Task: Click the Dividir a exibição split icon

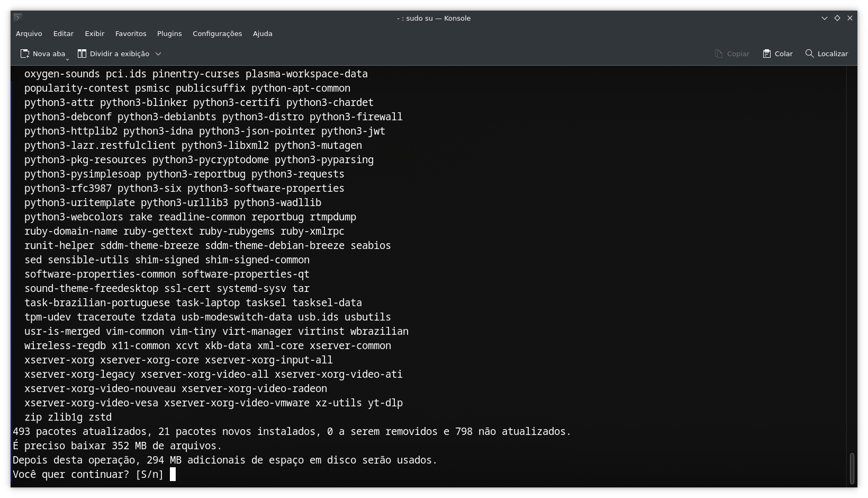Action: coord(82,54)
